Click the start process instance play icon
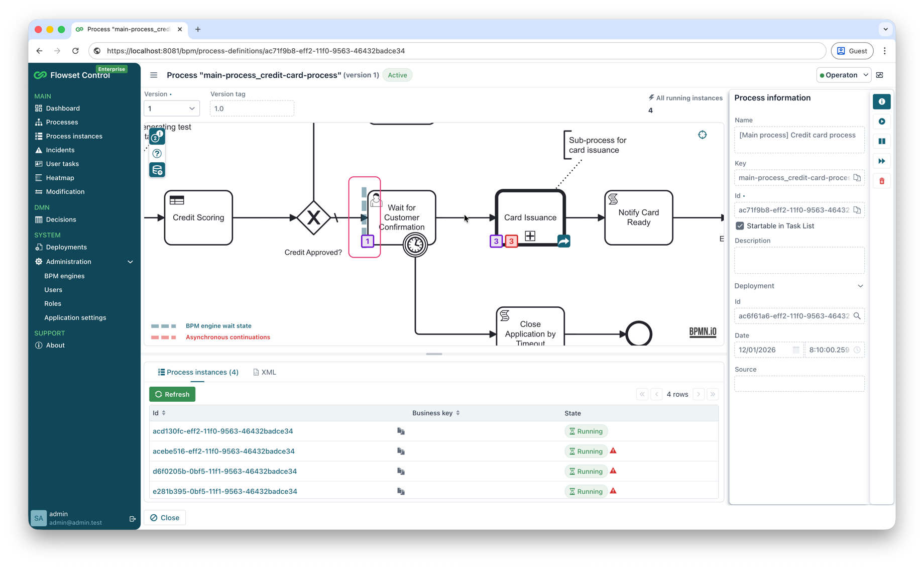 882,122
